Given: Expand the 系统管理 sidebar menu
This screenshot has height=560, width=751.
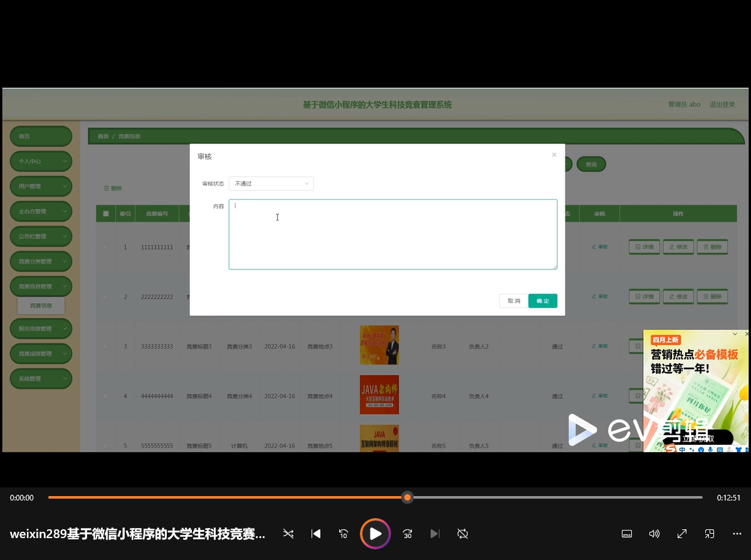Looking at the screenshot, I should point(41,378).
